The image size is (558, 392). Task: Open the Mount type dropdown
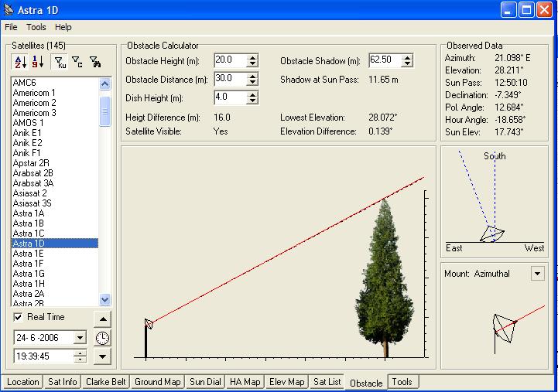pyautogui.click(x=538, y=274)
